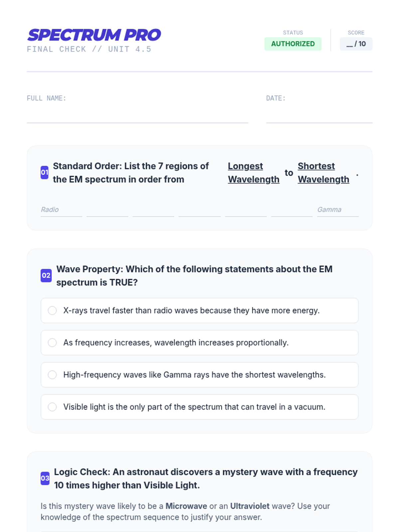This screenshot has width=399, height=532.
Task: Click the SPECTRUM PRO logo
Action: (x=94, y=35)
